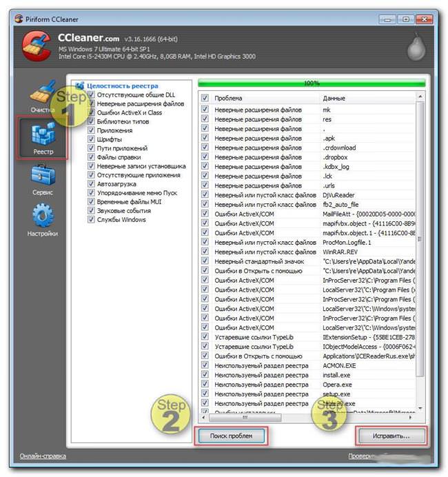The width and height of the screenshot is (448, 477).
Task: Select the setup.exe registry row
Action: coord(307,394)
